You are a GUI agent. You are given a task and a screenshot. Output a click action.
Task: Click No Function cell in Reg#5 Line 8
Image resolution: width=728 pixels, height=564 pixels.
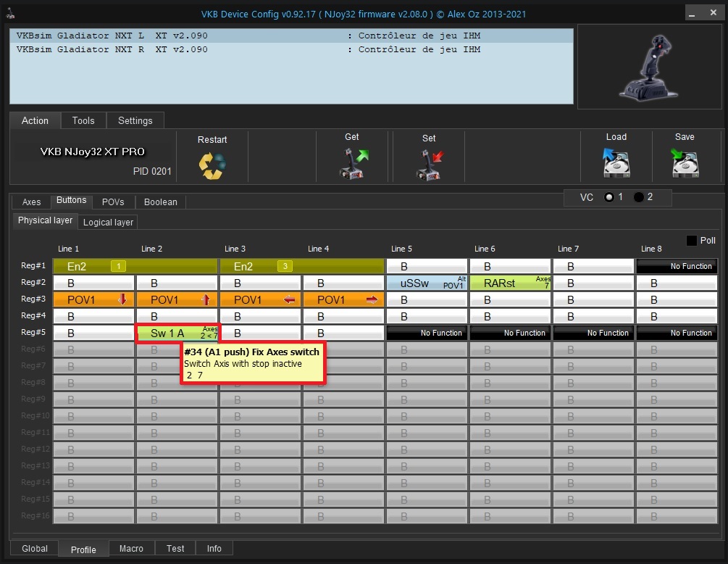coord(677,333)
